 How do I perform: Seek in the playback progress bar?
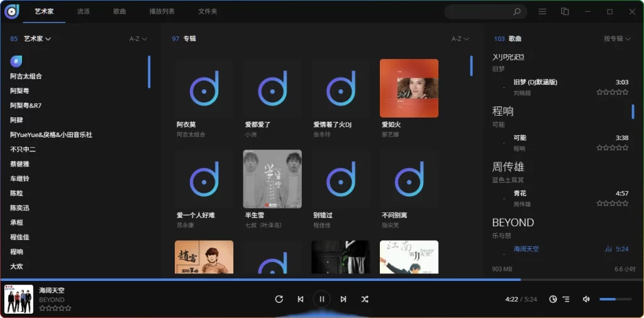coord(322,280)
